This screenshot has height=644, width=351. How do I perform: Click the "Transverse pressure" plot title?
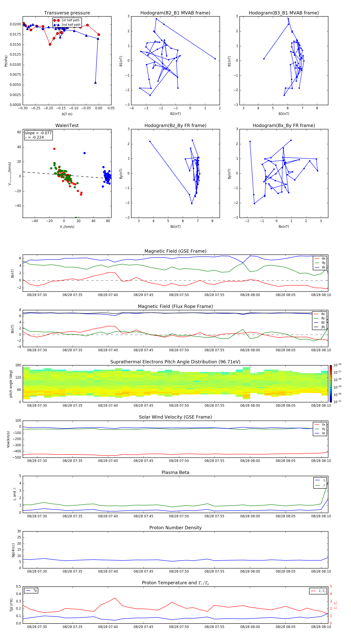(x=67, y=13)
